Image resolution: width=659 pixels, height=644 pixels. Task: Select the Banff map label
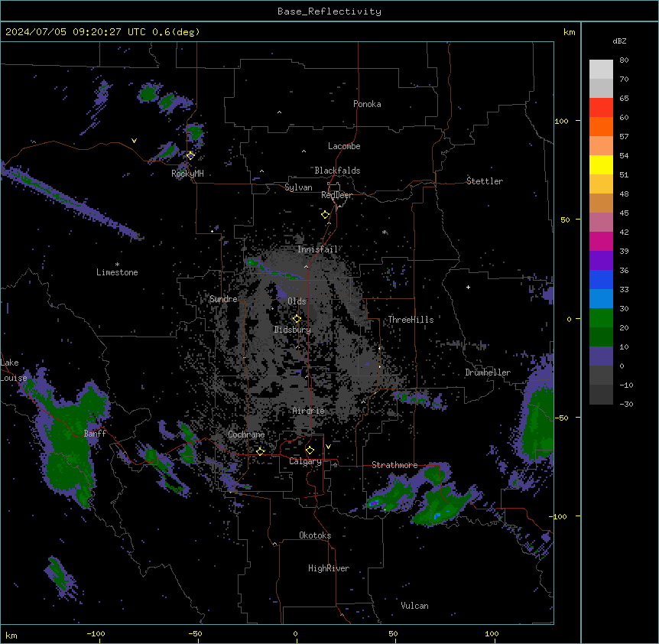pos(95,434)
